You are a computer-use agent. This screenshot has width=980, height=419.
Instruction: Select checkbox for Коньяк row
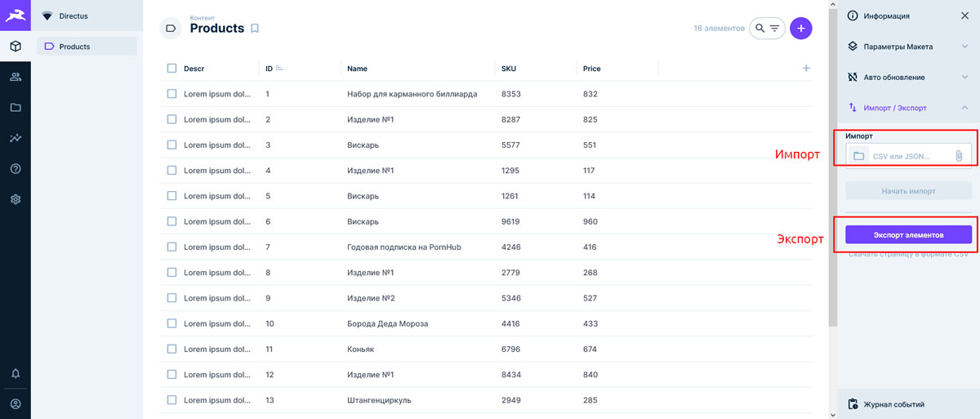coord(171,349)
